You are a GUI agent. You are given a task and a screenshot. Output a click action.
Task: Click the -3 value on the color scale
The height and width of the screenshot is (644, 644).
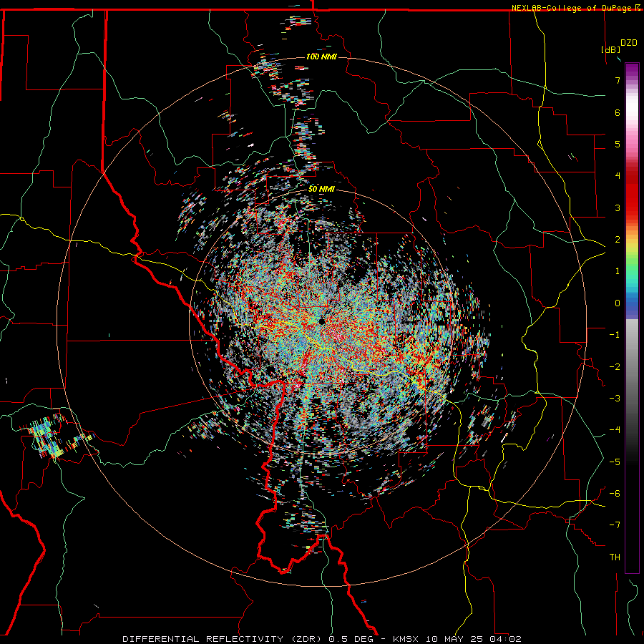click(615, 399)
